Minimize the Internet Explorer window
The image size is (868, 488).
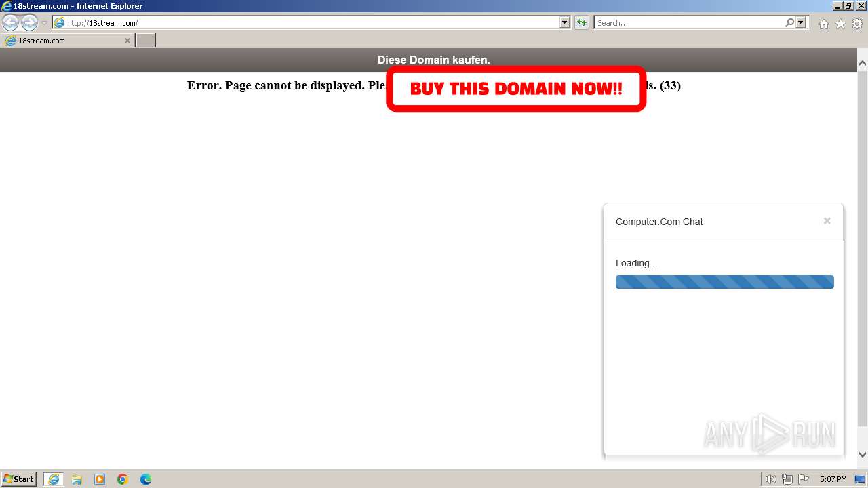pyautogui.click(x=837, y=6)
